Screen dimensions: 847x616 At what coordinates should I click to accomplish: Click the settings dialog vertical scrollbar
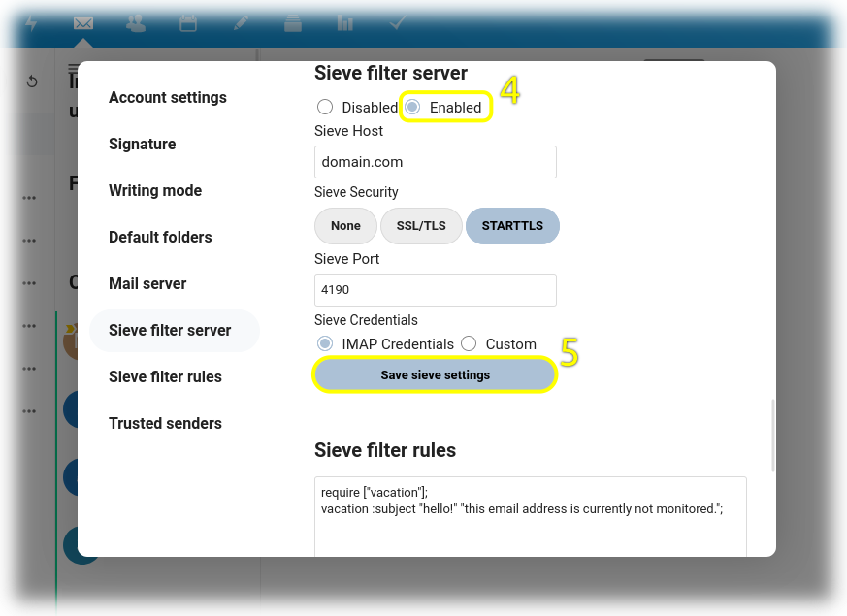pyautogui.click(x=772, y=437)
